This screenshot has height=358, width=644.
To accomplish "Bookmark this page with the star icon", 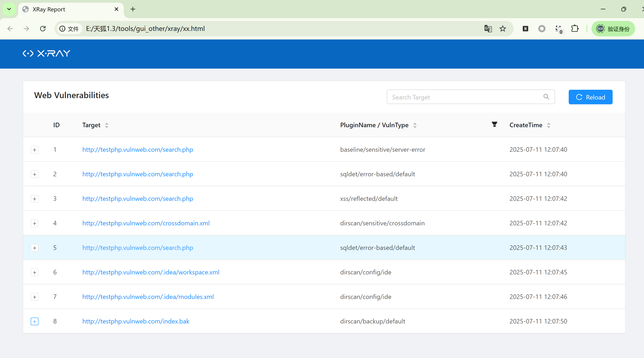I will (503, 29).
